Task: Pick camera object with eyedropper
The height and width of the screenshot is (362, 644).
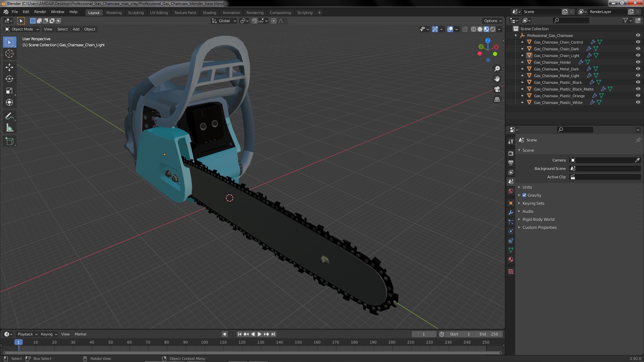Action: 637,160
